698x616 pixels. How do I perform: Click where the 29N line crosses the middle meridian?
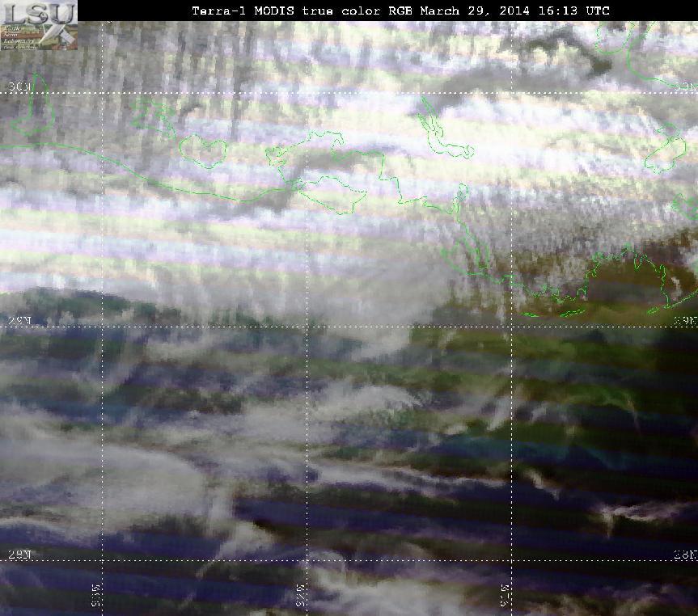click(x=307, y=327)
